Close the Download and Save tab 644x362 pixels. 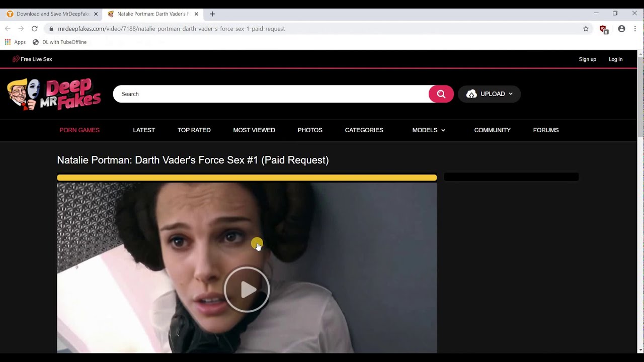click(96, 14)
